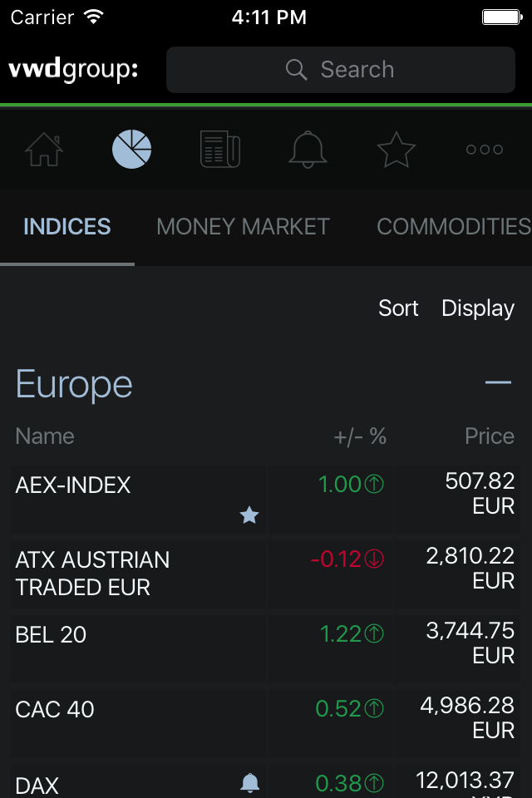Viewport: 532px width, 798px height.
Task: Select the Indices tab
Action: [67, 226]
